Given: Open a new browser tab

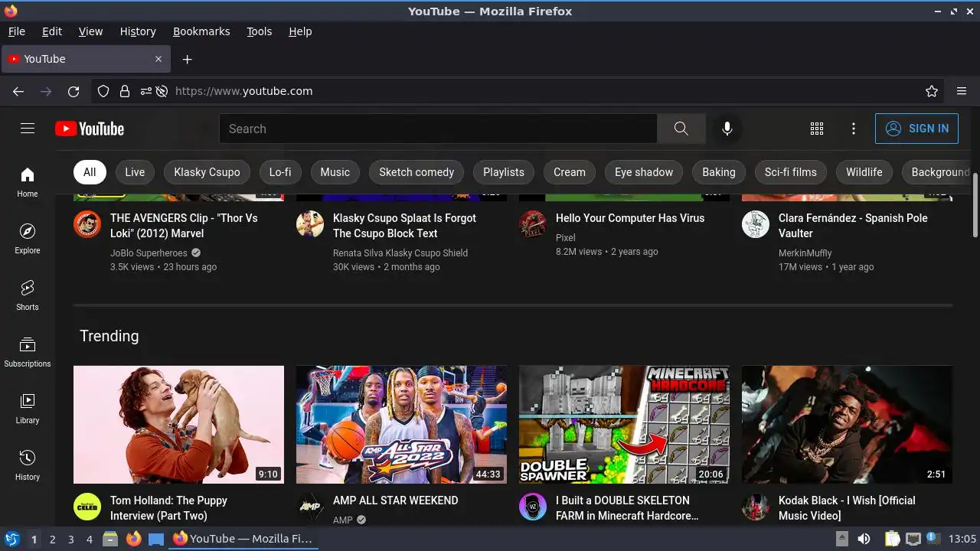Looking at the screenshot, I should coord(187,59).
